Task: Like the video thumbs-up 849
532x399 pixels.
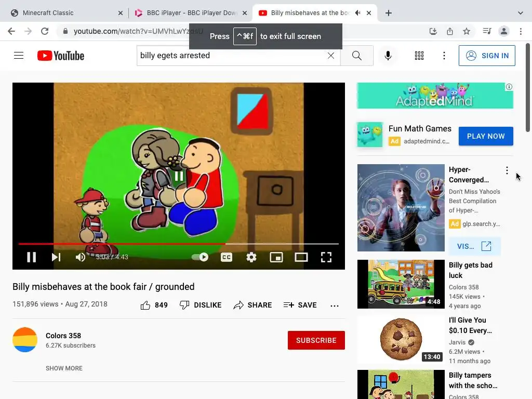Action: click(154, 305)
